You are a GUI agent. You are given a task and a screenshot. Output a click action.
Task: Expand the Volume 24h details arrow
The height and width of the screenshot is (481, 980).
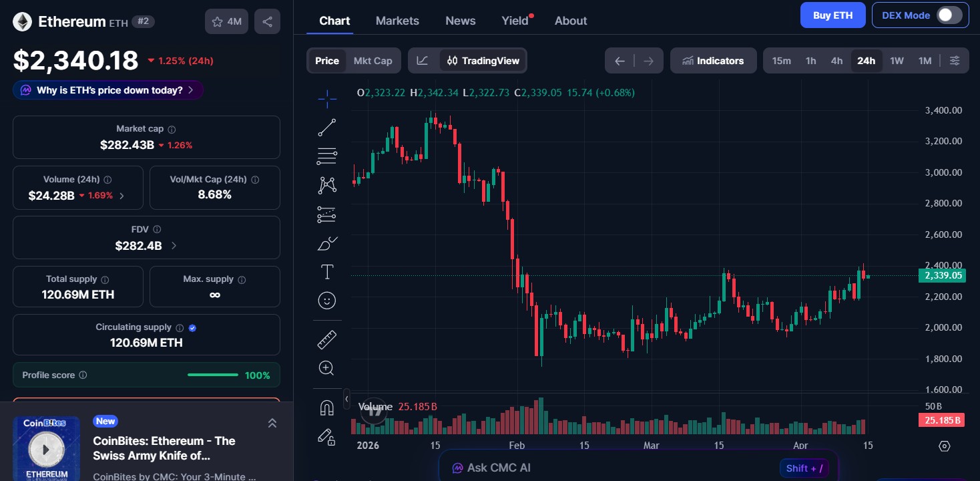point(121,196)
